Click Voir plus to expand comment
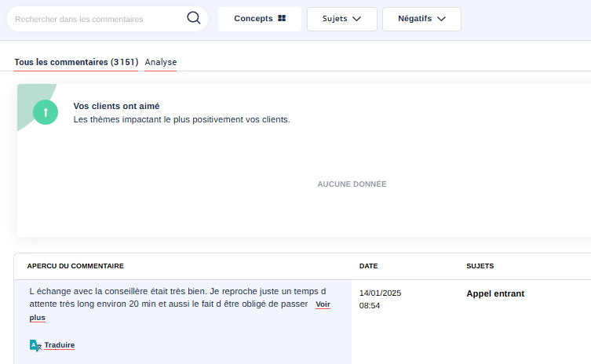The height and width of the screenshot is (364, 591). tap(323, 304)
